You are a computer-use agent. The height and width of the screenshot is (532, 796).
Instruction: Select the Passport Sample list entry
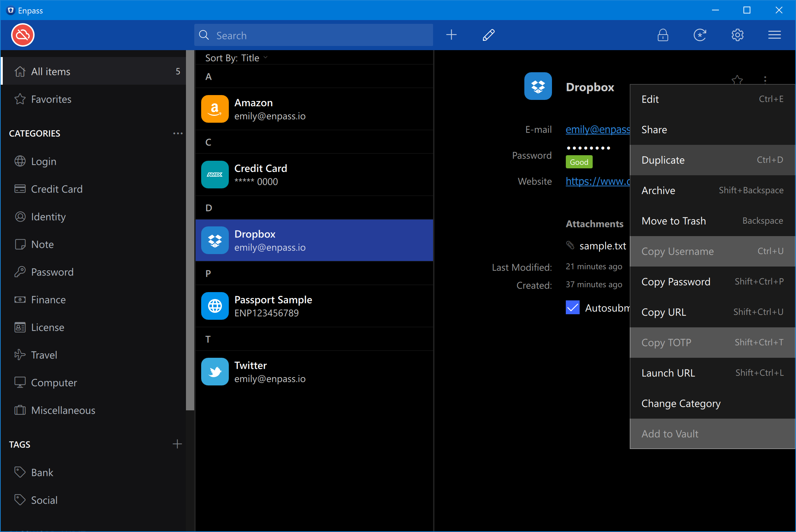[314, 306]
